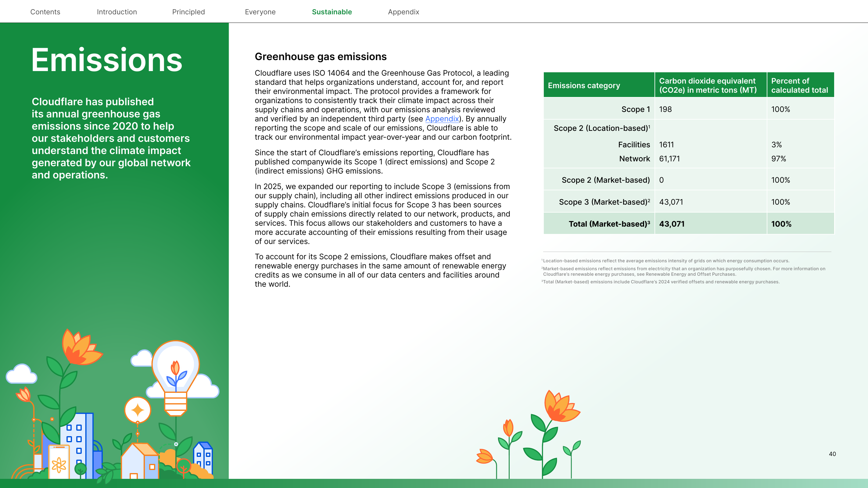Click the 'Scope 2 (Location-based)' row label
868x488 pixels.
(x=602, y=128)
